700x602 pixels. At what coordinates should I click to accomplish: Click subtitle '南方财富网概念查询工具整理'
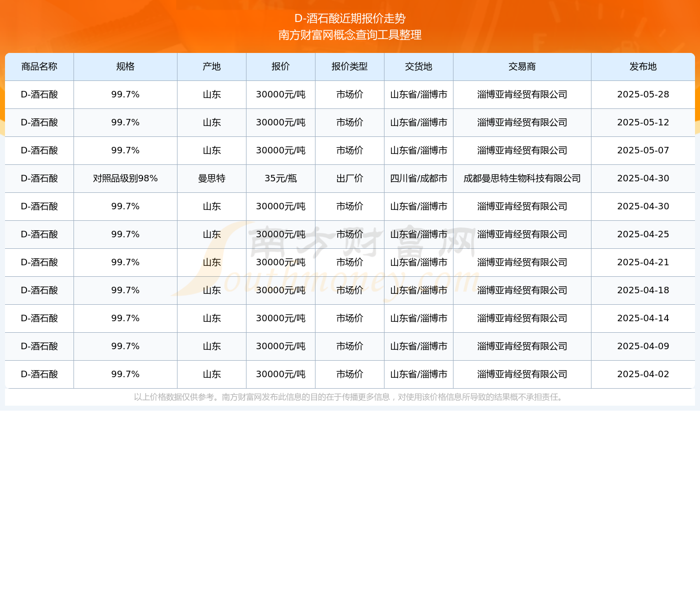coord(350,35)
